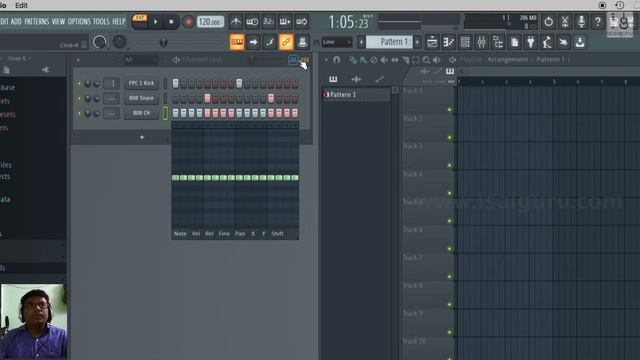
Task: Open the Playlist options arrow menu
Action: tap(326, 60)
